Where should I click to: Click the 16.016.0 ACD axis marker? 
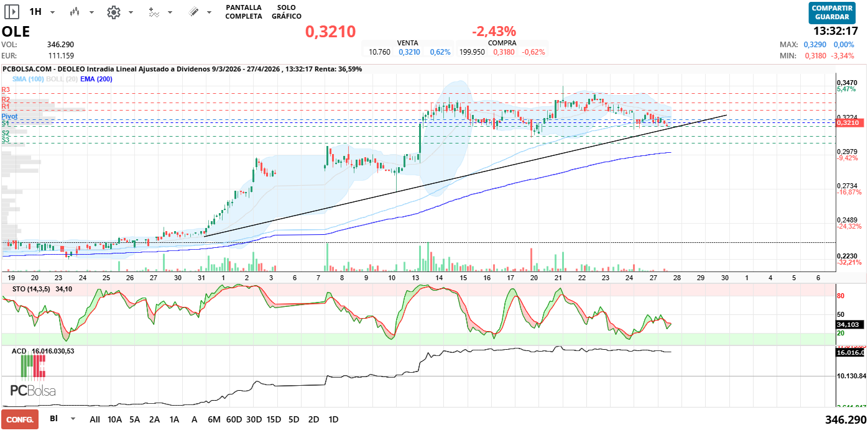(x=851, y=352)
